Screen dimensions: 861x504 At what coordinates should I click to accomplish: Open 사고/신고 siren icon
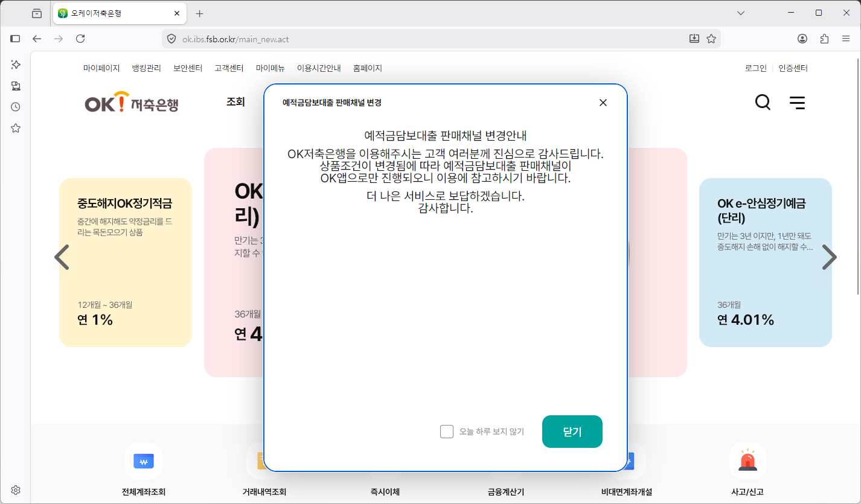pos(747,462)
